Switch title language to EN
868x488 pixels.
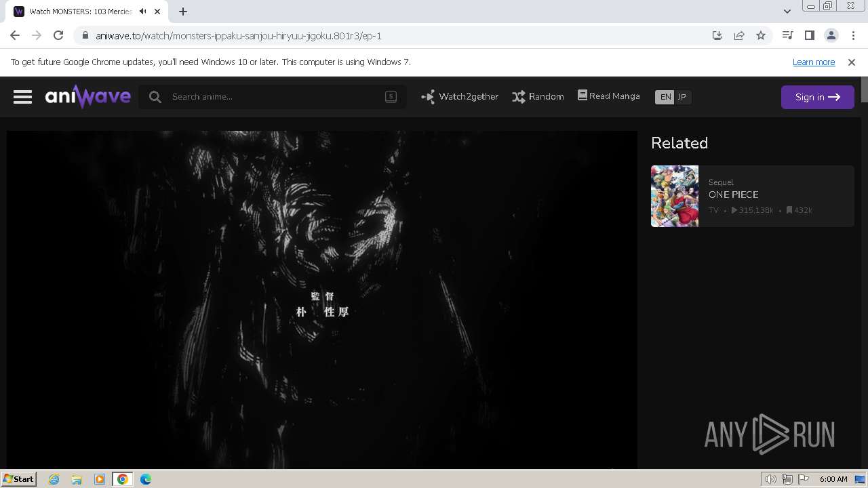pos(665,97)
